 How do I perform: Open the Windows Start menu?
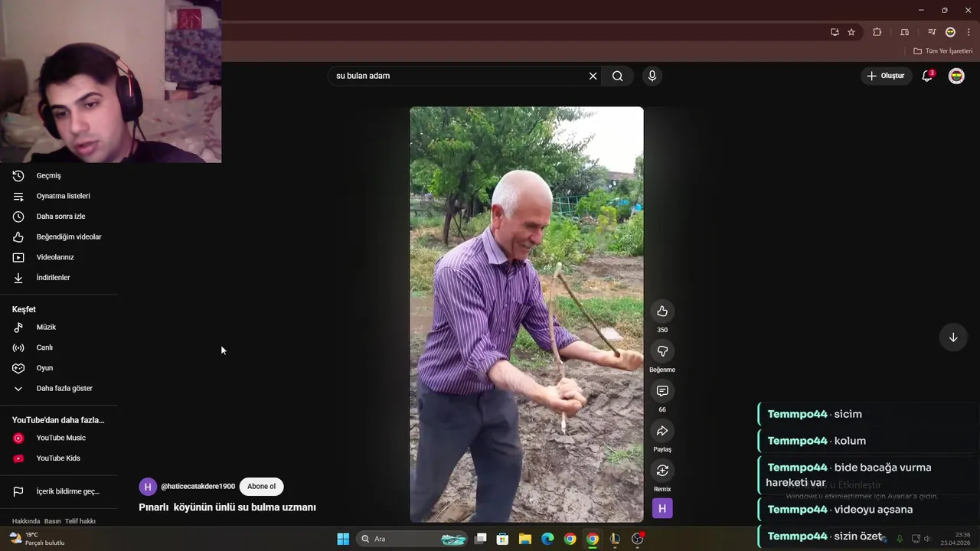coord(343,539)
